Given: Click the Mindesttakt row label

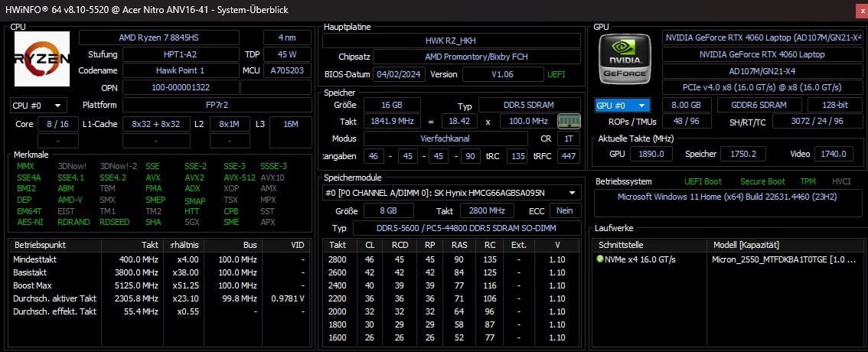Looking at the screenshot, I should (x=35, y=259).
